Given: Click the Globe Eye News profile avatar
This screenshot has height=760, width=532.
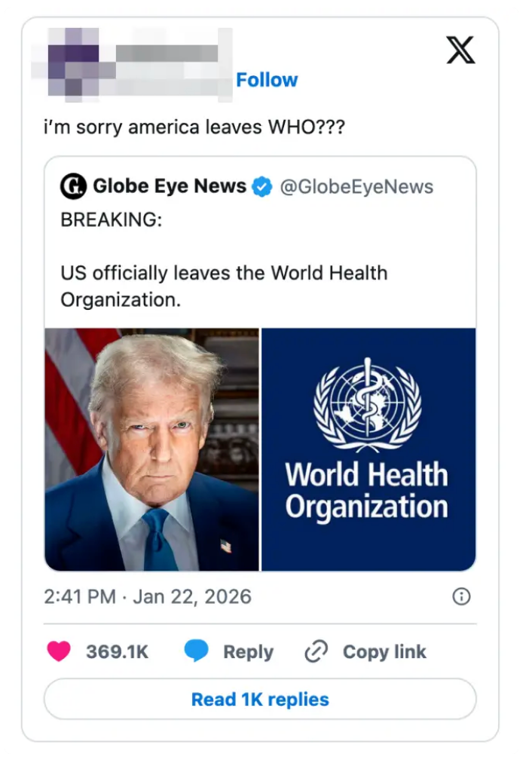Looking at the screenshot, I should (x=72, y=186).
